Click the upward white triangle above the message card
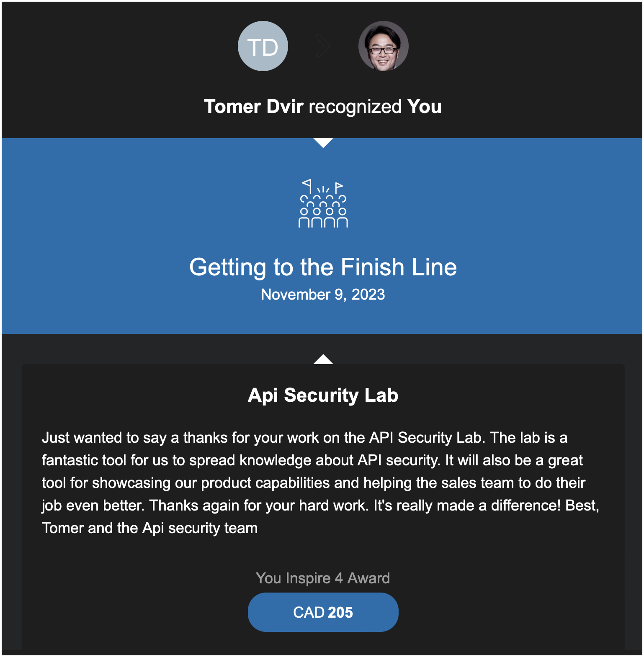The height and width of the screenshot is (657, 644). coord(323,359)
